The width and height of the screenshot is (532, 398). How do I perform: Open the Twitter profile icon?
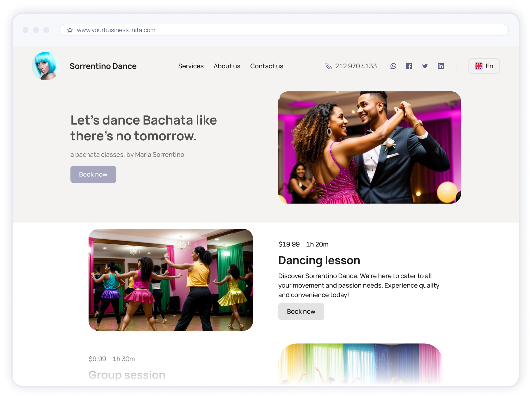(425, 66)
